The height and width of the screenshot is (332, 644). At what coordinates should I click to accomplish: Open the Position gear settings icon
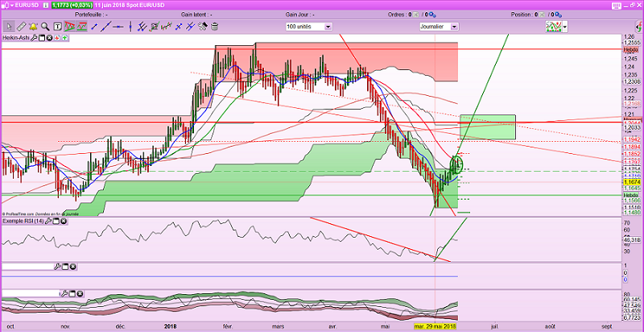559,15
